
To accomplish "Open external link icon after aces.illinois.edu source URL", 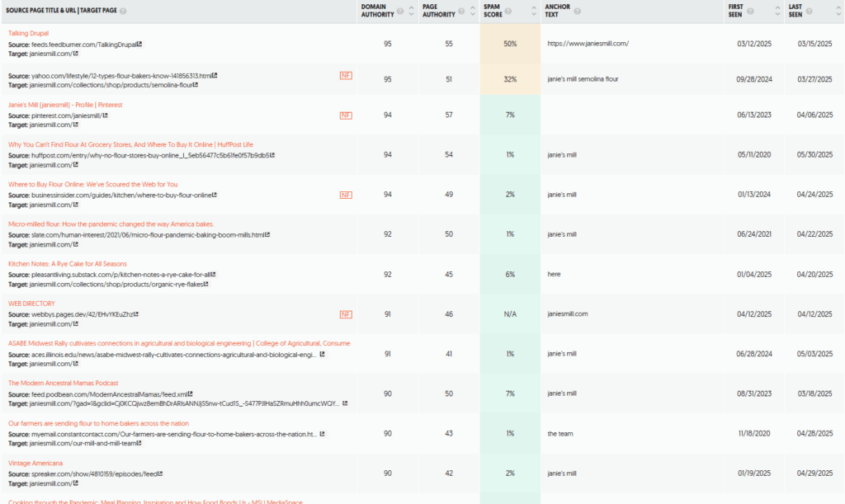I will coord(323,355).
